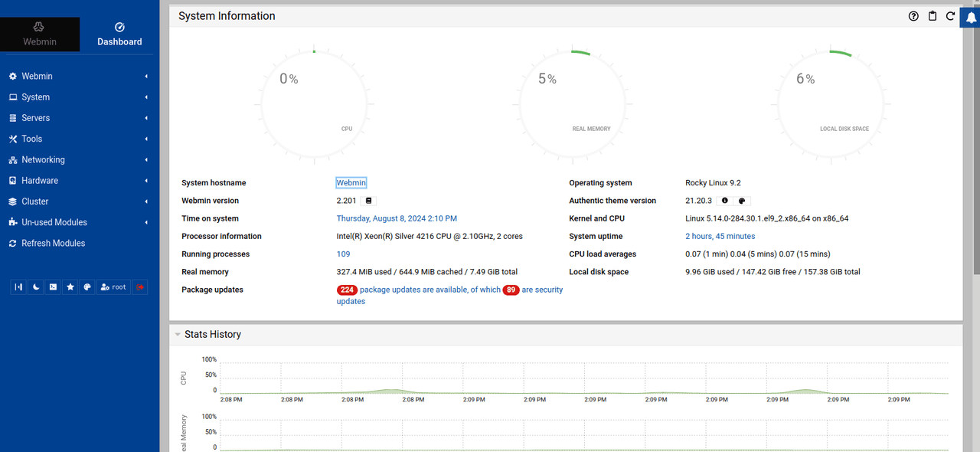Collapse the Stats History panel

coord(178,335)
